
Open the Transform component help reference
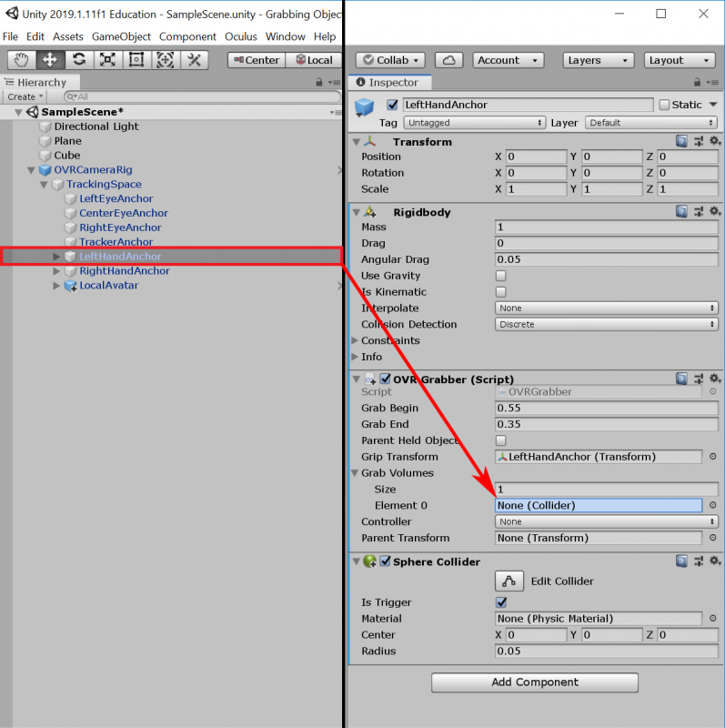(x=681, y=141)
